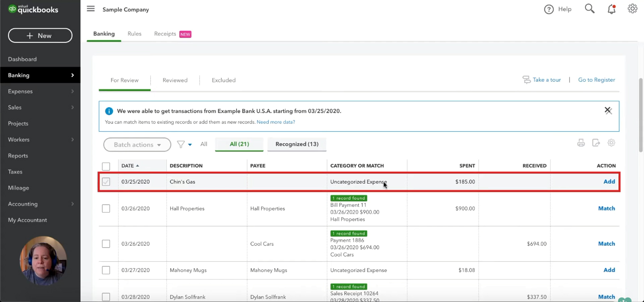The image size is (644, 302).
Task: Add the Mahoney Mugs transaction
Action: tap(609, 270)
